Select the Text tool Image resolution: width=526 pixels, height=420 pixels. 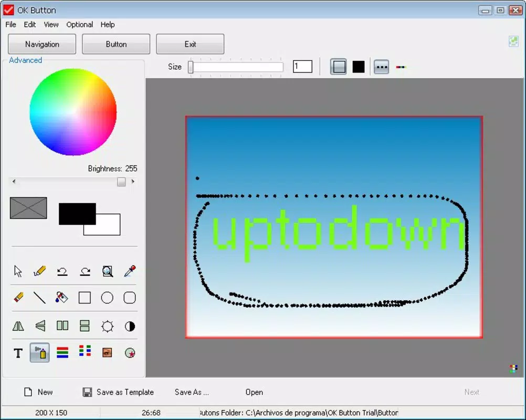click(18, 353)
